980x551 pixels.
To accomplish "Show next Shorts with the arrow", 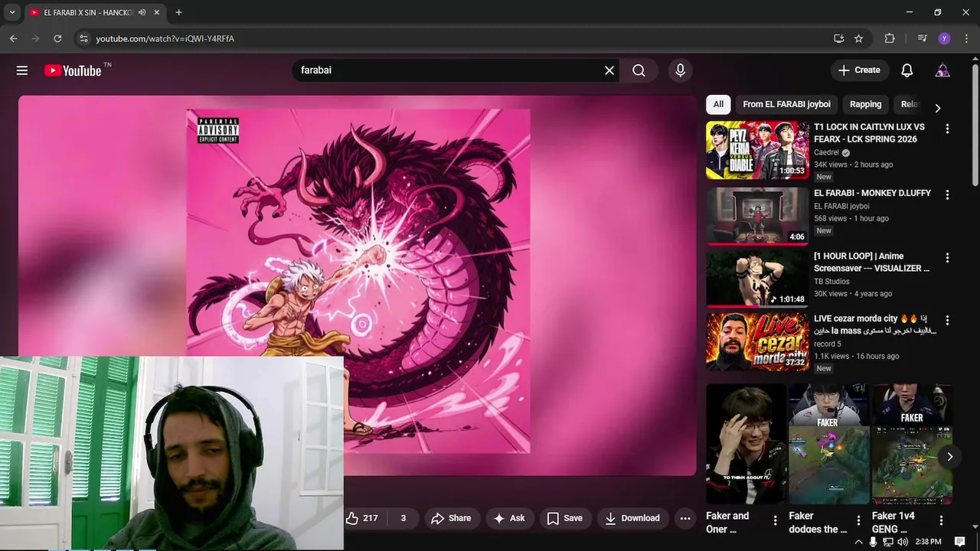I will [x=949, y=457].
